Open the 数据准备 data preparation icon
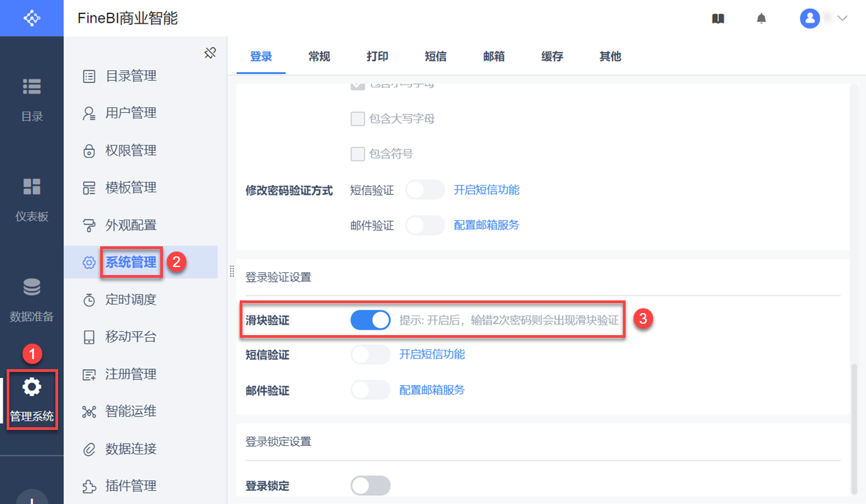Screen dimensions: 866x504 31,287
